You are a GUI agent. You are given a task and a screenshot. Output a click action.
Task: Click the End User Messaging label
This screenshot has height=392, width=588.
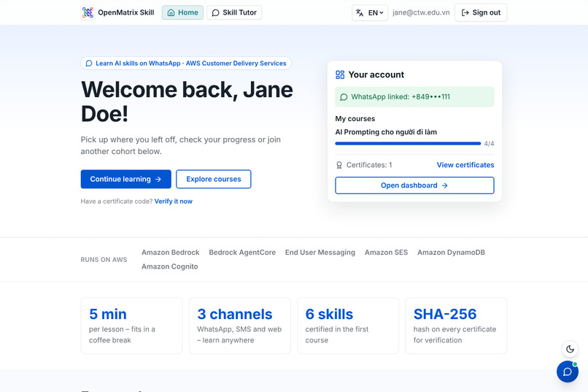[320, 253]
